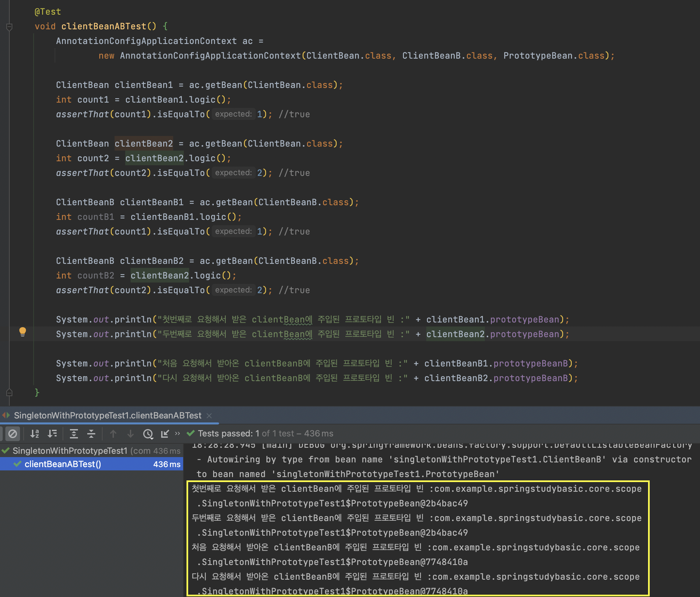Select clientBeanABTest() in test tree

click(x=63, y=464)
